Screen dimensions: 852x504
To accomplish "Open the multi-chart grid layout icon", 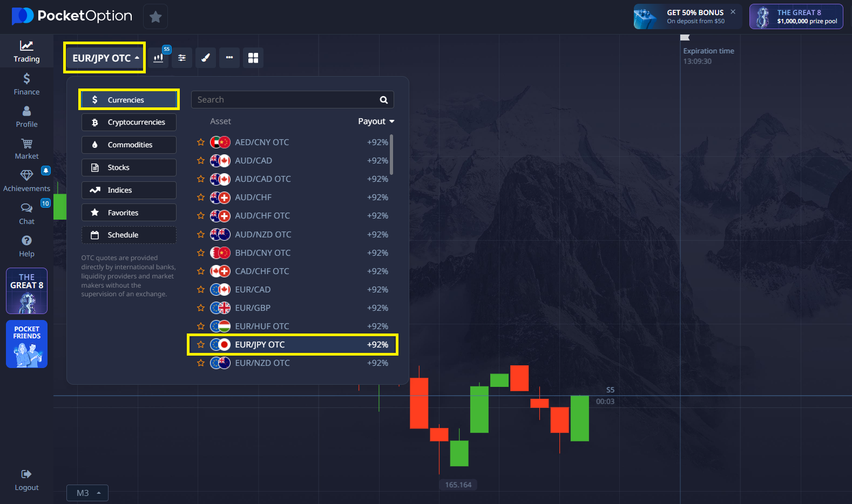I will 253,58.
